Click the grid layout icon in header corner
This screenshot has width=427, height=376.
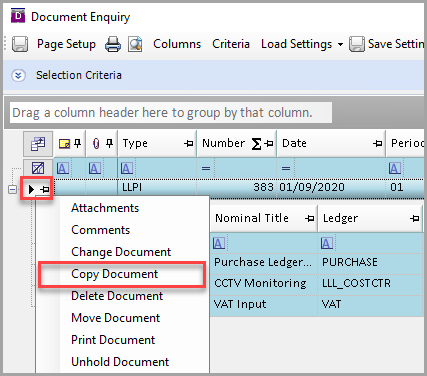point(38,144)
